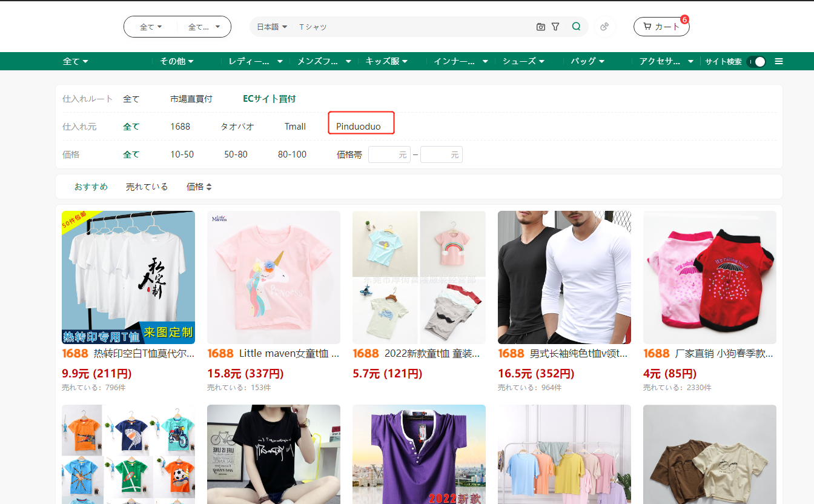Click the 売れている：964件 sales count
This screenshot has width=814, height=504.
coord(530,388)
